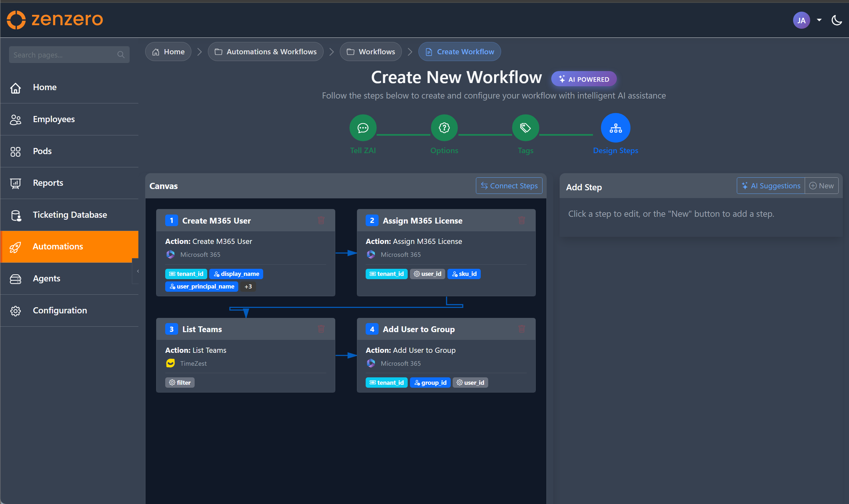
Task: Click the Workflows breadcrumb folder icon
Action: 350,52
